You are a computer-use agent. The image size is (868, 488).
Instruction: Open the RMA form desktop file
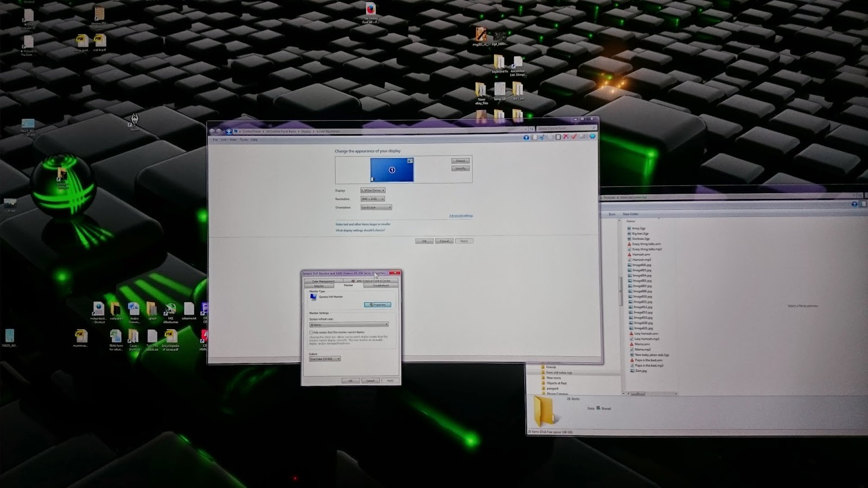point(116,341)
